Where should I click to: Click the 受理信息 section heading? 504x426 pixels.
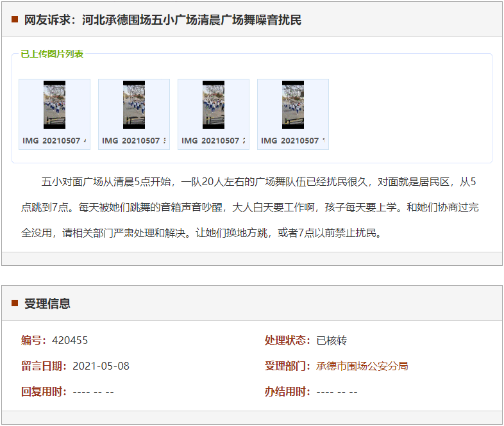(47, 304)
